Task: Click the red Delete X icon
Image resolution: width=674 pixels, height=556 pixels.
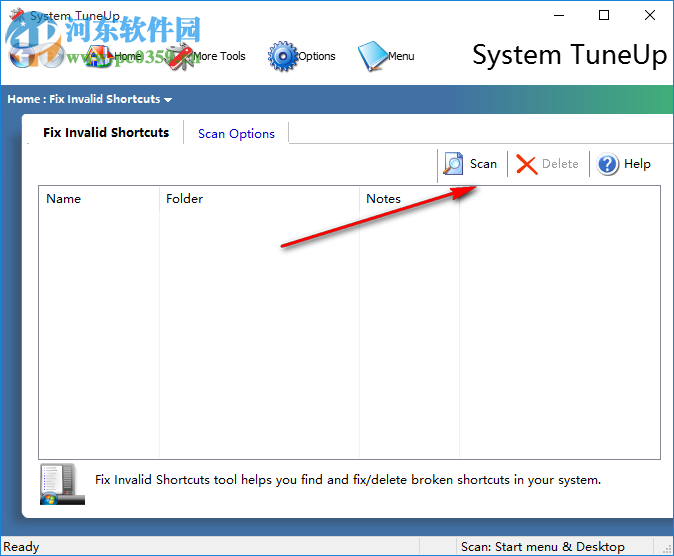Action: click(x=527, y=164)
